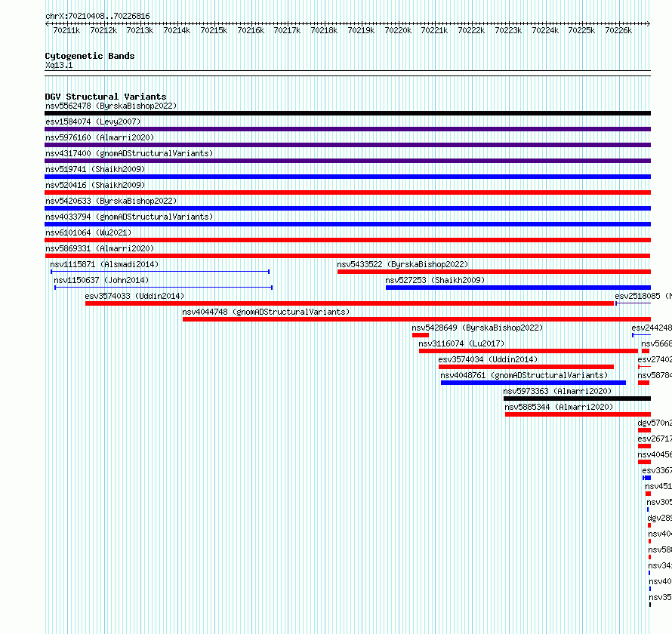This screenshot has height=634, width=672.
Task: Click the chrX:70210408..70226816 region label
Action: (97, 17)
